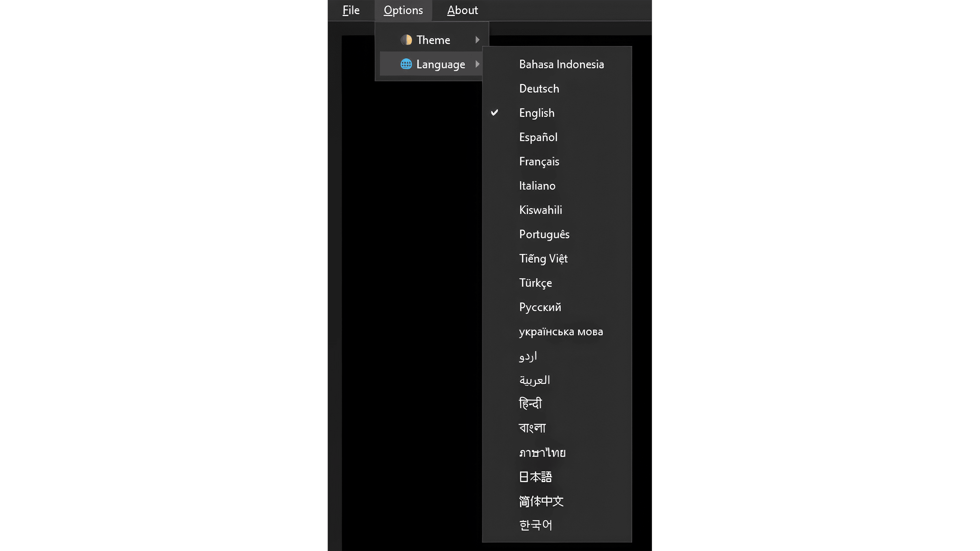Click the half-moon Theme icon
The height and width of the screenshot is (551, 980).
tap(406, 40)
